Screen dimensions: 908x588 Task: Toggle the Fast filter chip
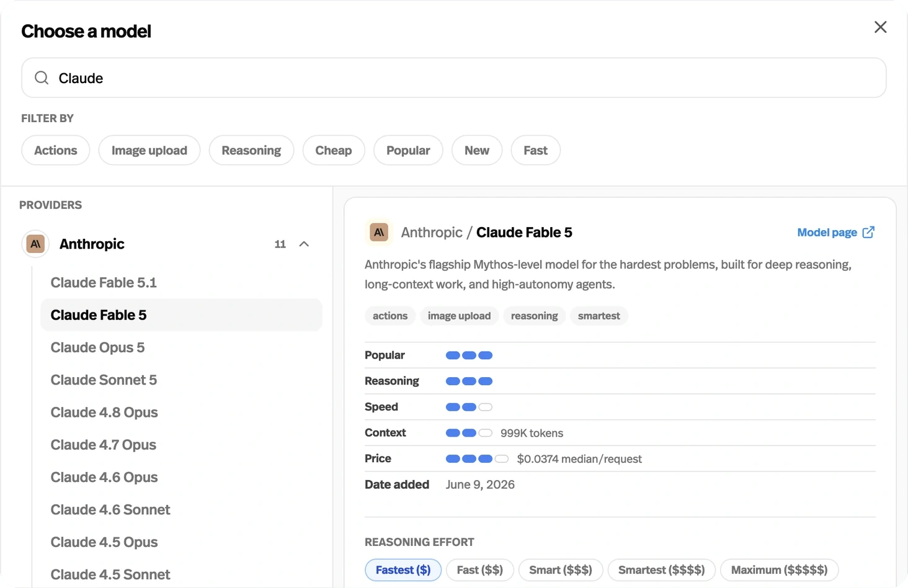[x=536, y=150]
